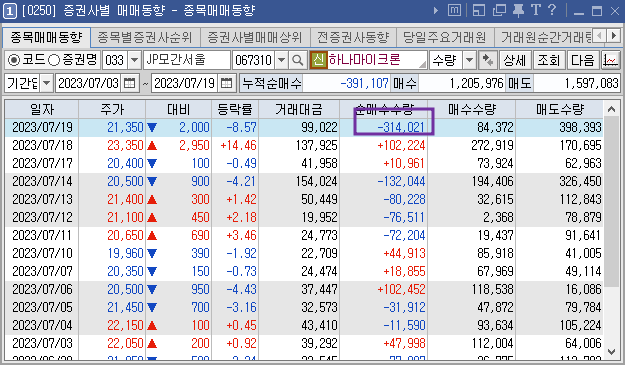Switch to the 당일주요거래원 tab
This screenshot has height=365, width=625.
pyautogui.click(x=444, y=37)
